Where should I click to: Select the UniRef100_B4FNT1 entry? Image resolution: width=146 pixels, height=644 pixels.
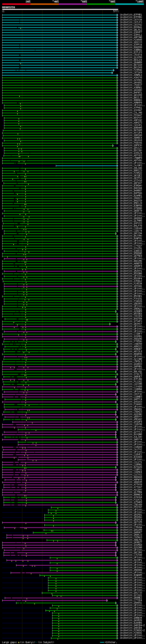[x=131, y=93]
